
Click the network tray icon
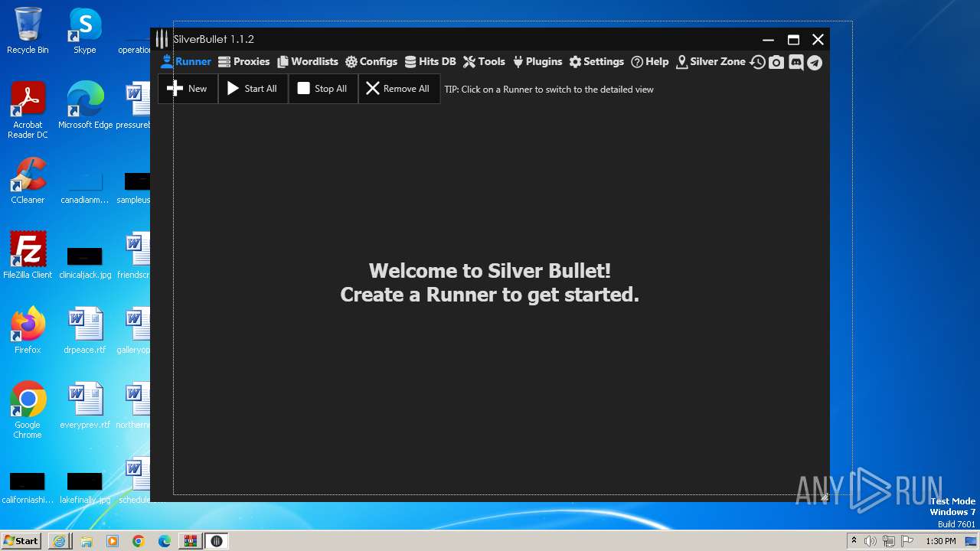[x=889, y=541]
